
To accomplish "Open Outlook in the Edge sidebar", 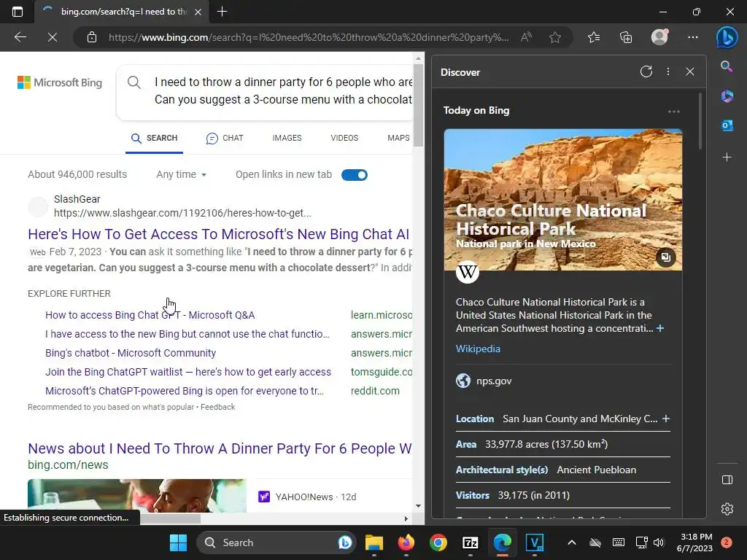I will (x=727, y=125).
